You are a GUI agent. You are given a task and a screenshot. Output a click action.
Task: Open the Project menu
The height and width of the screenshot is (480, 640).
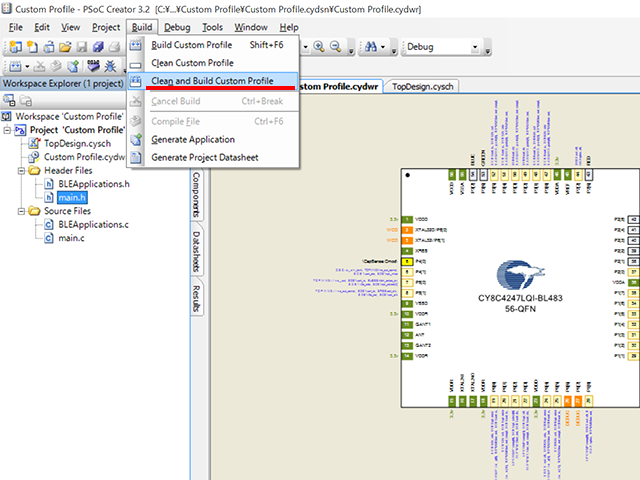(x=106, y=27)
